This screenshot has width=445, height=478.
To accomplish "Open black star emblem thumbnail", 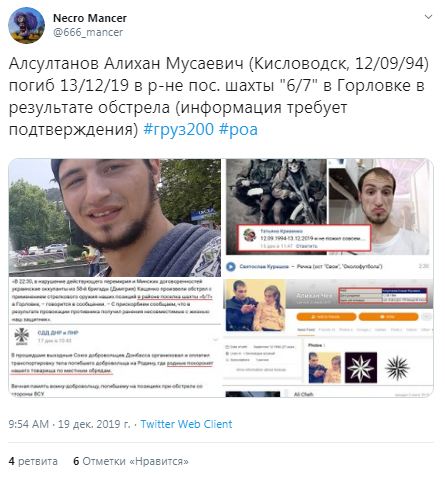I will click(x=397, y=368).
